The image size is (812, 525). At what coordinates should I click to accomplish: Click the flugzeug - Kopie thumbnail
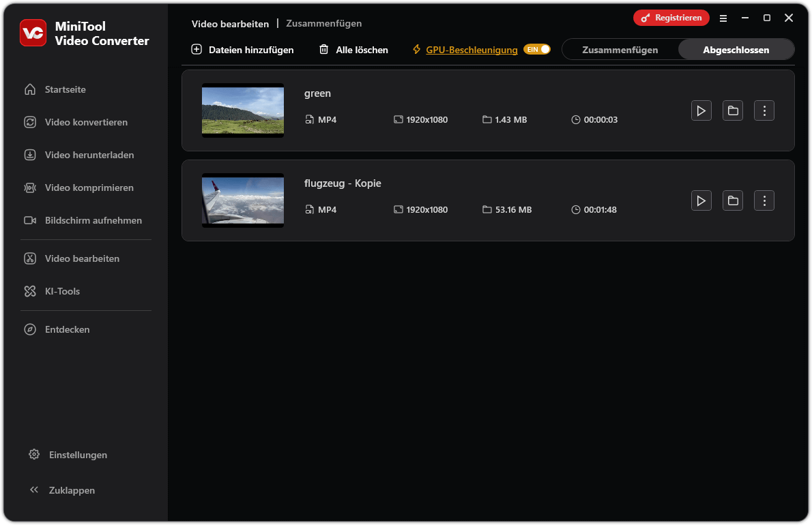[243, 200]
